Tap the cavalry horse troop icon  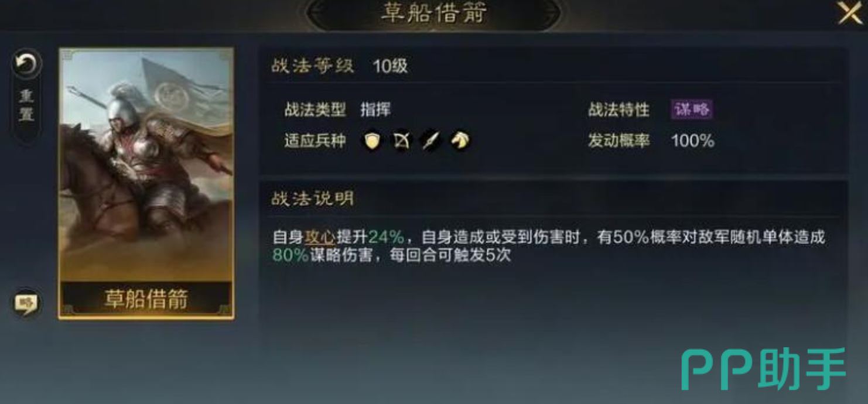(x=460, y=141)
